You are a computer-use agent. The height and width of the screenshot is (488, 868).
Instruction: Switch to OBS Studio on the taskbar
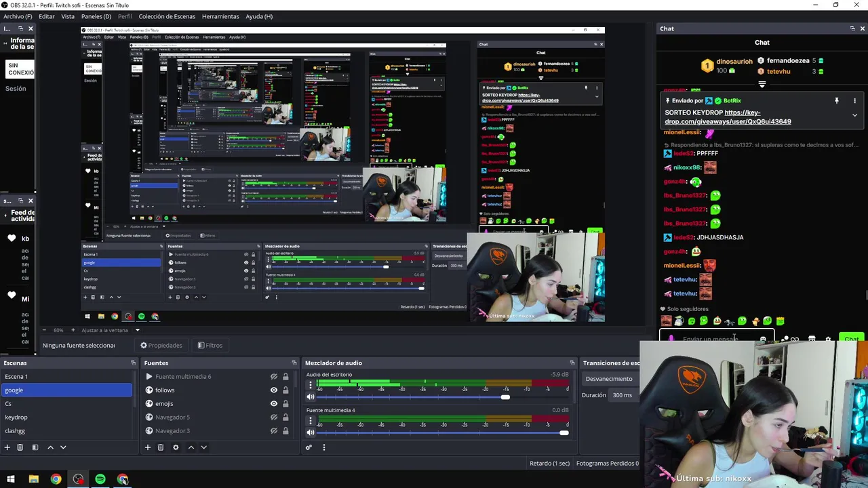point(79,479)
